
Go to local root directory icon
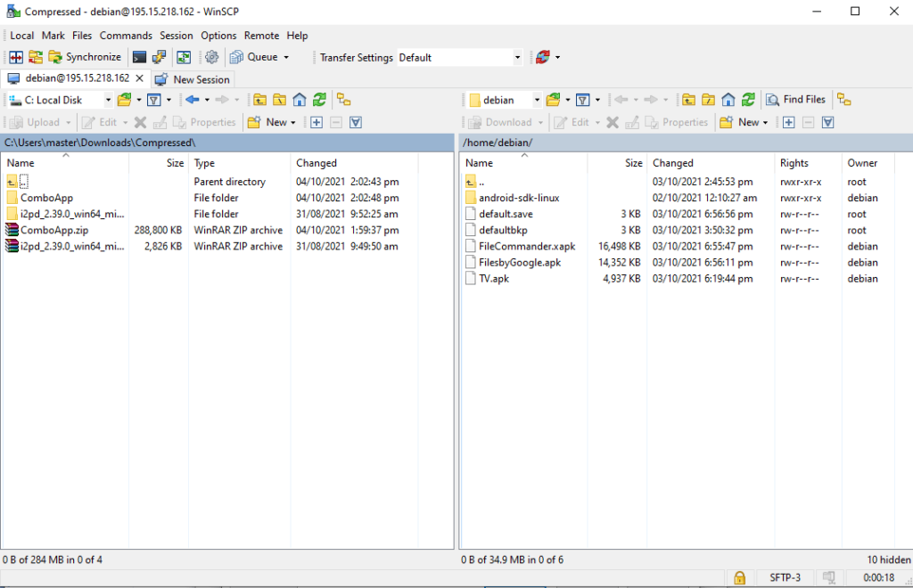279,100
